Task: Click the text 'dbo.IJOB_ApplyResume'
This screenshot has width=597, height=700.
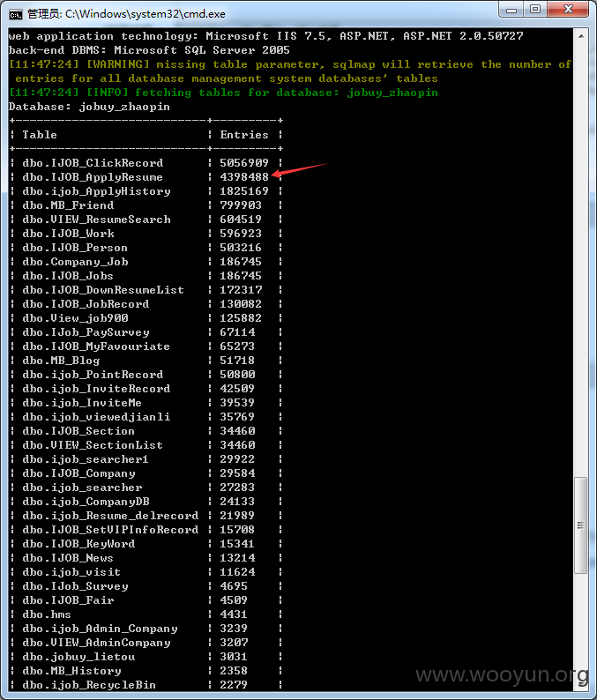Action: point(93,177)
